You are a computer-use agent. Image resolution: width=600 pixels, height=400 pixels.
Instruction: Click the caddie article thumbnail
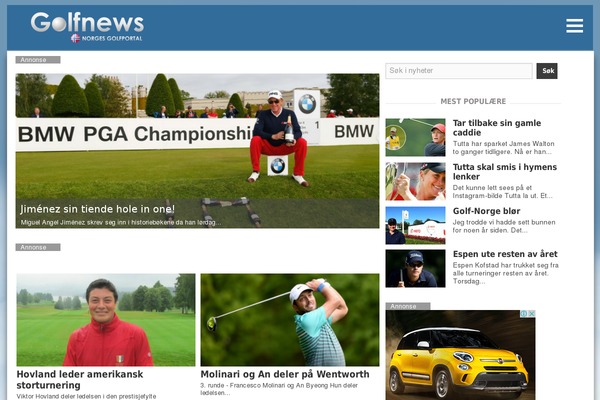click(x=415, y=137)
